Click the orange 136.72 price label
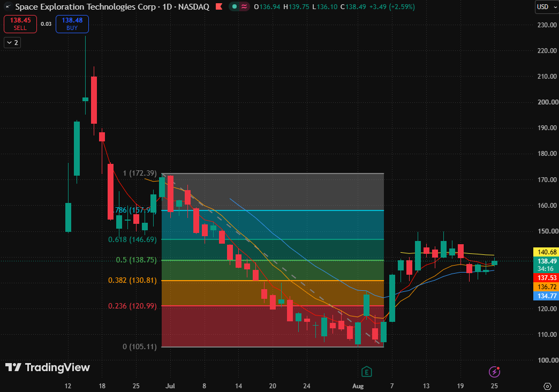Screen dimensions: 559x392 (546, 287)
